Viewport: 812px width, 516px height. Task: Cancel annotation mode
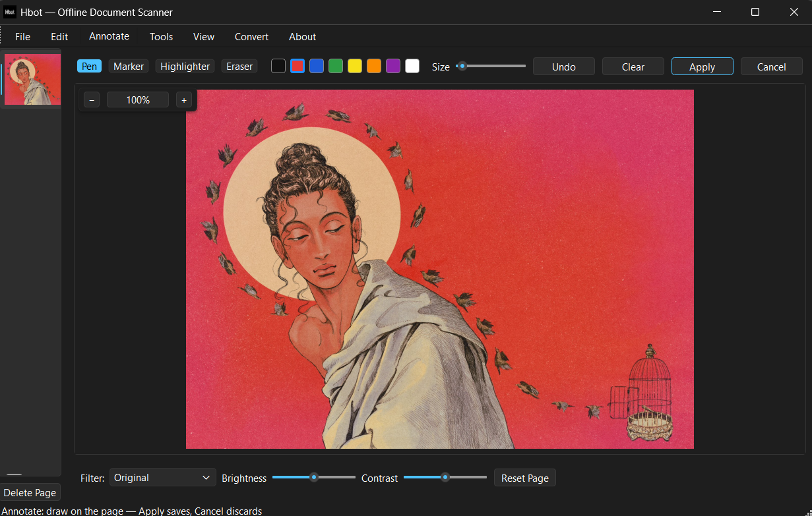772,67
